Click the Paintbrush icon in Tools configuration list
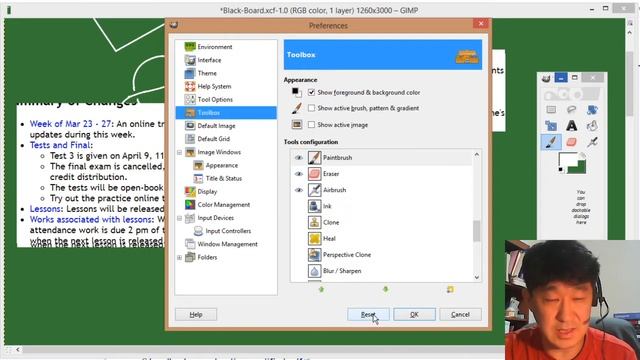Image resolution: width=640 pixels, height=360 pixels. 314,158
